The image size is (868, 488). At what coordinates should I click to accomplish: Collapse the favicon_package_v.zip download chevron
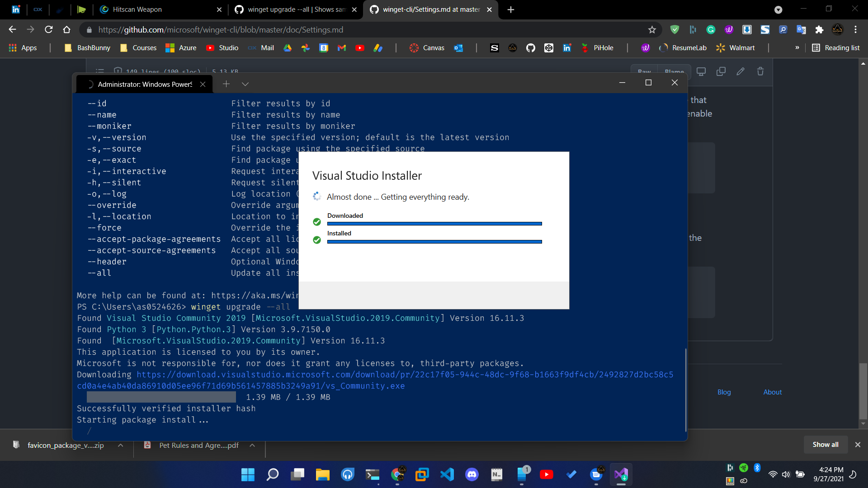point(120,445)
